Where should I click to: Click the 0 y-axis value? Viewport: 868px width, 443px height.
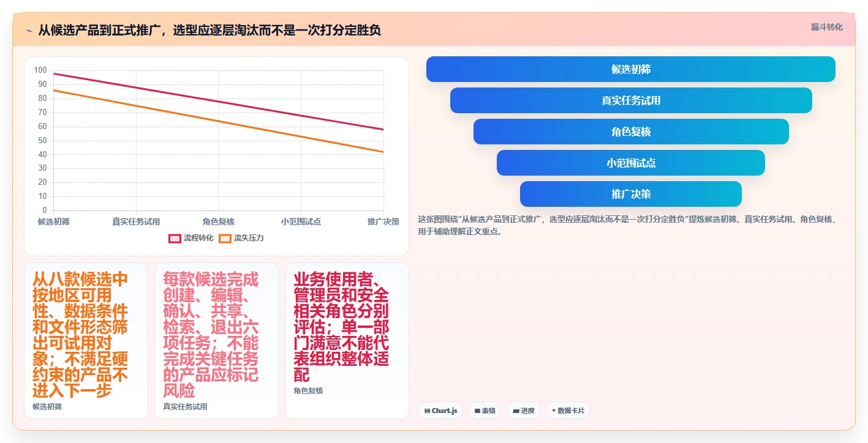pos(44,210)
